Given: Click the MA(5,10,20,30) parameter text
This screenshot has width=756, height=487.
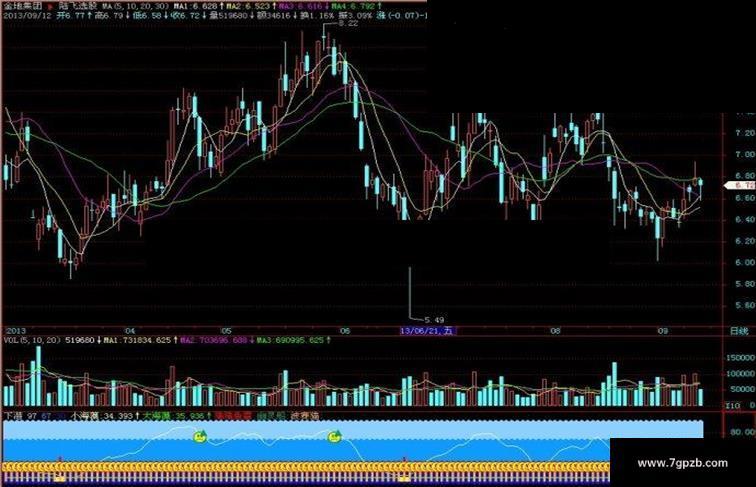Looking at the screenshot, I should point(135,7).
